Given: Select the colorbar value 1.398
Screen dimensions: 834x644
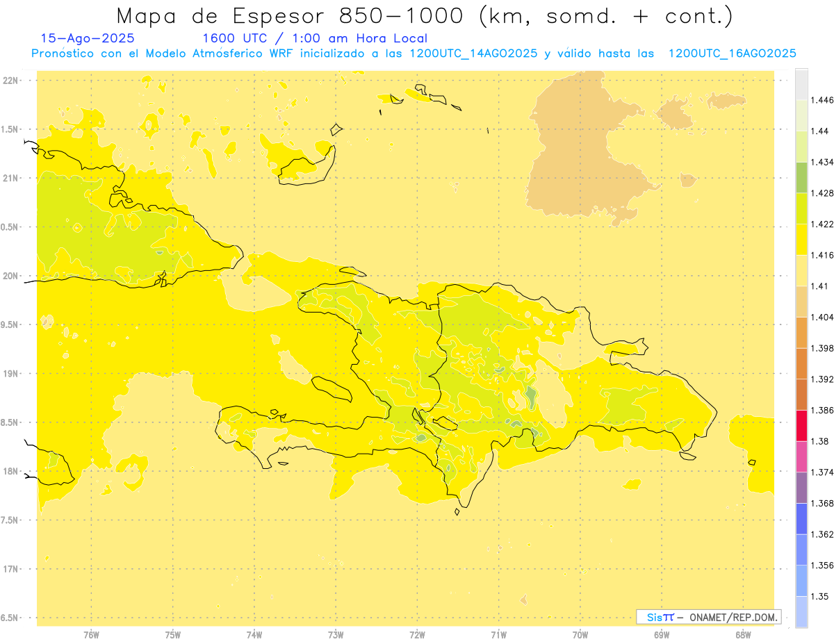Looking at the screenshot, I should coord(821,348).
